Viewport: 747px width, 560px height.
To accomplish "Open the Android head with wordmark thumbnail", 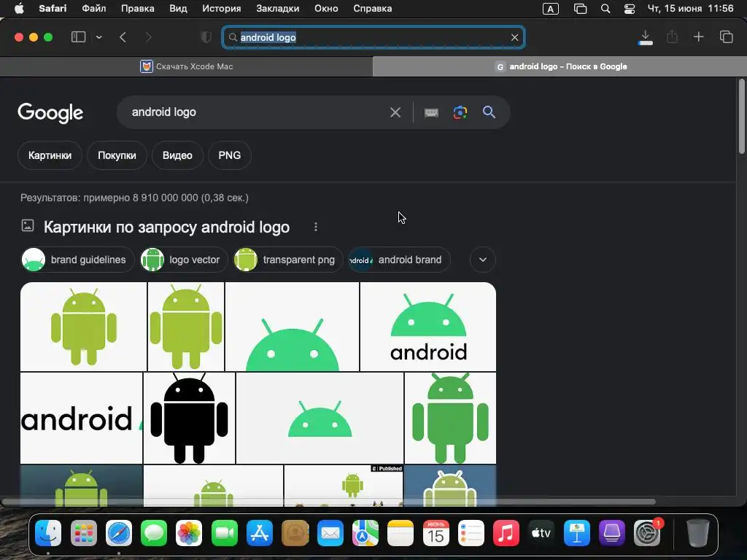I will [x=427, y=327].
